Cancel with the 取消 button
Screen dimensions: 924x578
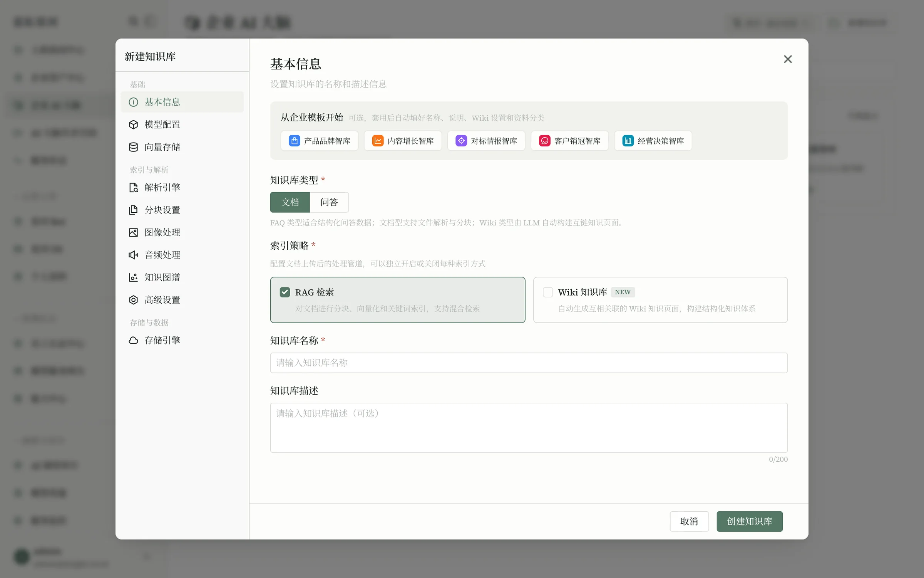[x=689, y=521]
